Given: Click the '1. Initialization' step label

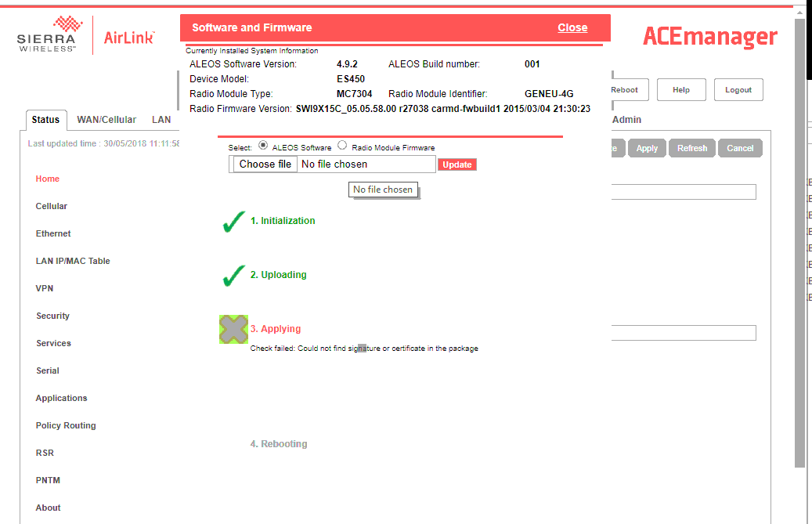Looking at the screenshot, I should tap(283, 221).
